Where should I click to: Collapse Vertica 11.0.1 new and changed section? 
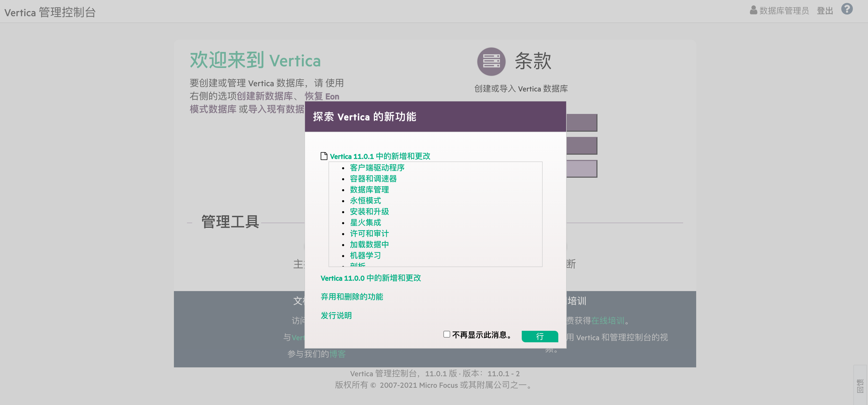[x=380, y=156]
